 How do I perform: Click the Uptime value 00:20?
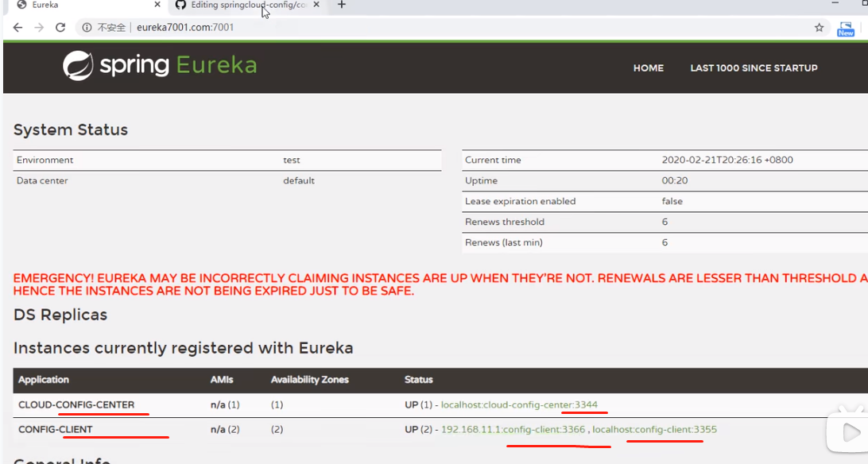click(674, 181)
